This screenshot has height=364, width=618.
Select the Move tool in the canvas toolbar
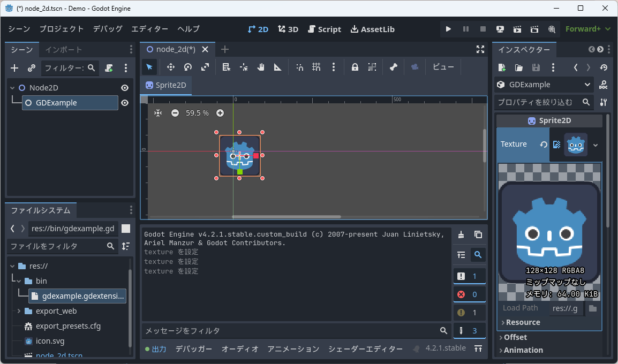(171, 67)
